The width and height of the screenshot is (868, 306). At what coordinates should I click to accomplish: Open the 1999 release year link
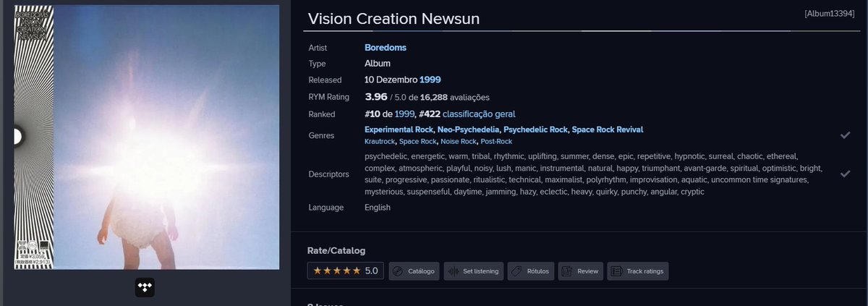click(x=430, y=80)
